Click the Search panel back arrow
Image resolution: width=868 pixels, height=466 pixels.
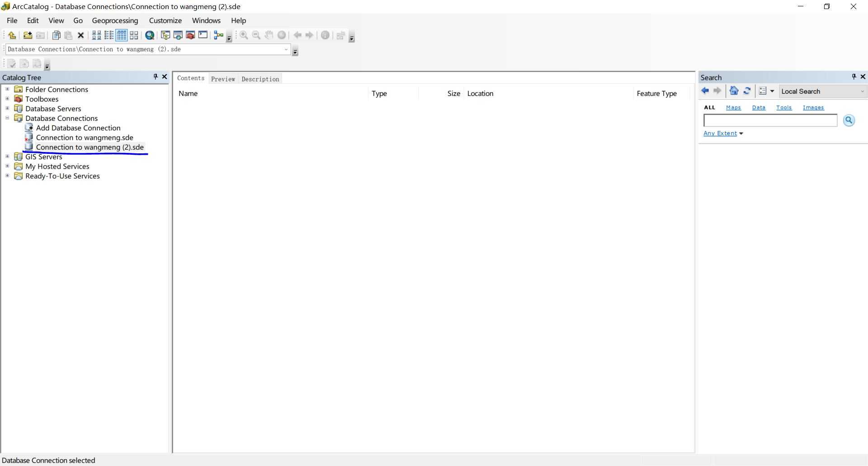[705, 91]
